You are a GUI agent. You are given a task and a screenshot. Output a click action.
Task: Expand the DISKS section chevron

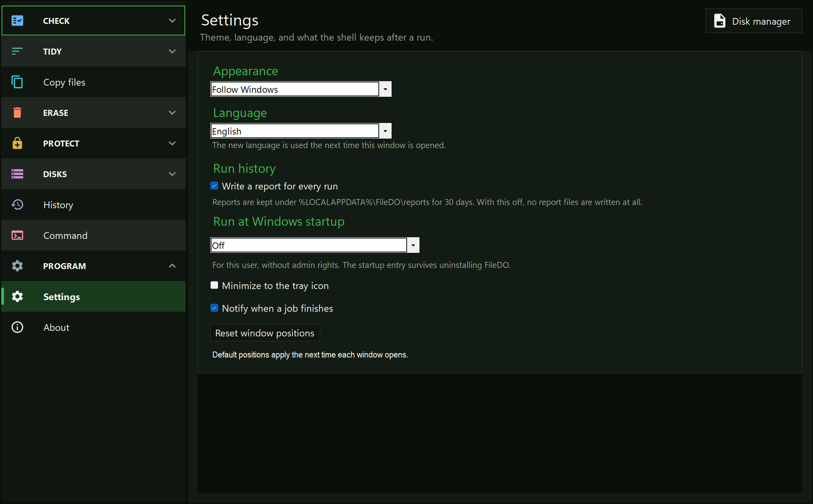click(172, 174)
